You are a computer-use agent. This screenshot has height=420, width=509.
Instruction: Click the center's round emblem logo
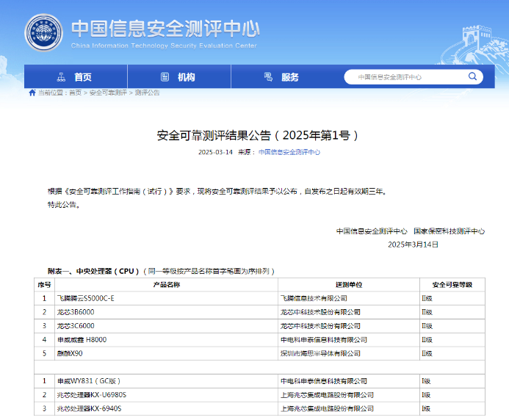[x=44, y=34]
